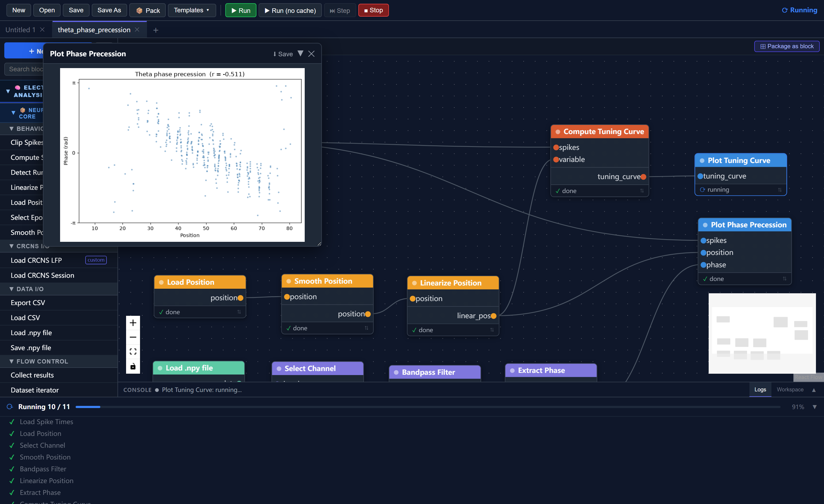Click Package as block
The image size is (824, 504).
point(786,46)
